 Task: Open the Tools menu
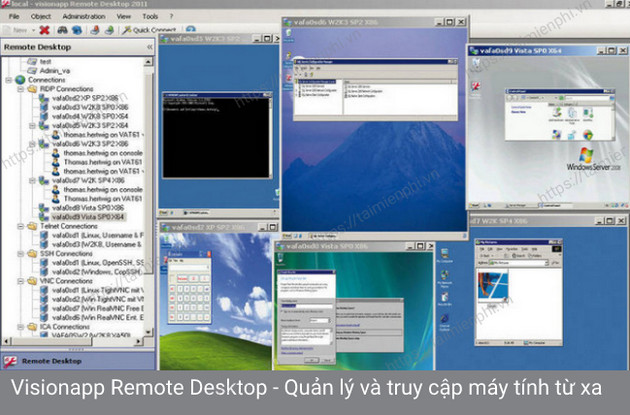pyautogui.click(x=150, y=16)
